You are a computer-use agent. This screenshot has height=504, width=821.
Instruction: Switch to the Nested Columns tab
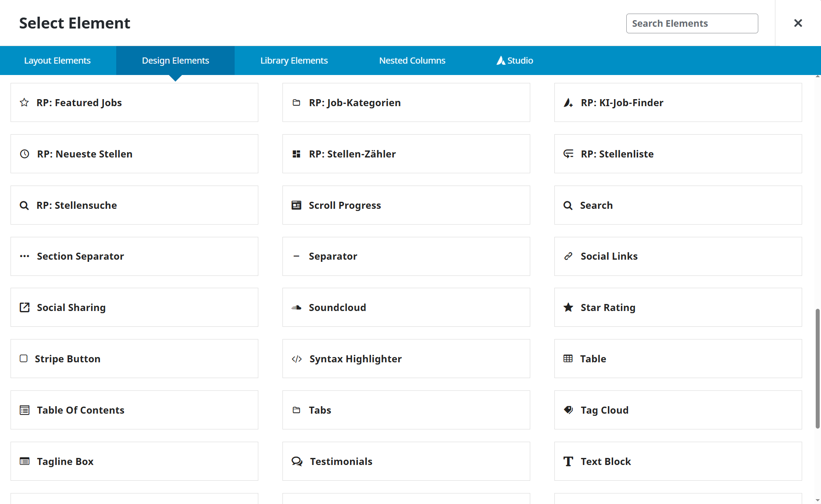tap(412, 61)
